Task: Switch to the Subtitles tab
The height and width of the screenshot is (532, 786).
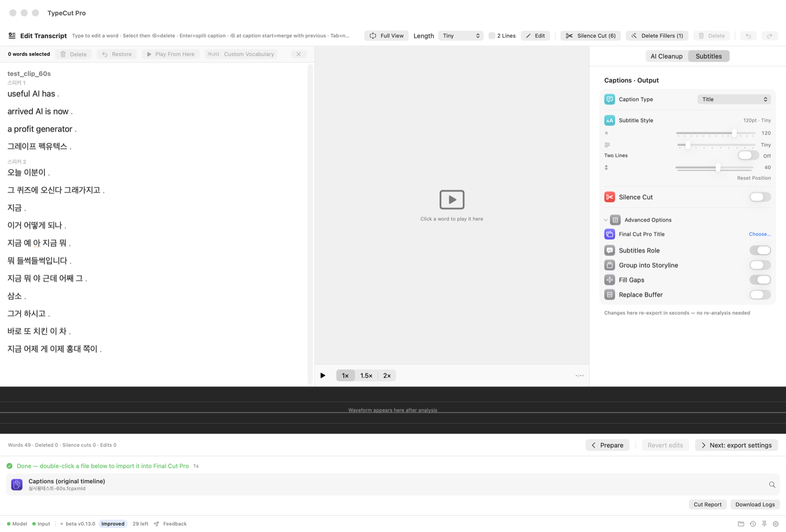Action: click(708, 56)
